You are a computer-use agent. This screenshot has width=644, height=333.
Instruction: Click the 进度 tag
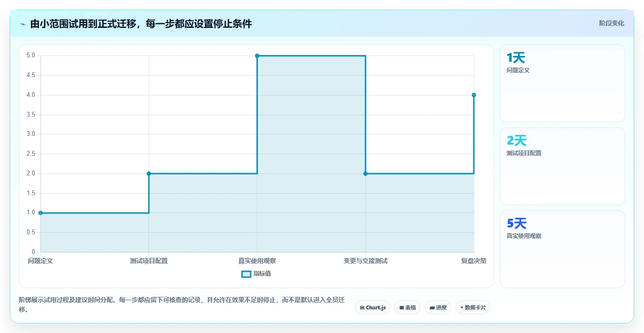(x=438, y=307)
